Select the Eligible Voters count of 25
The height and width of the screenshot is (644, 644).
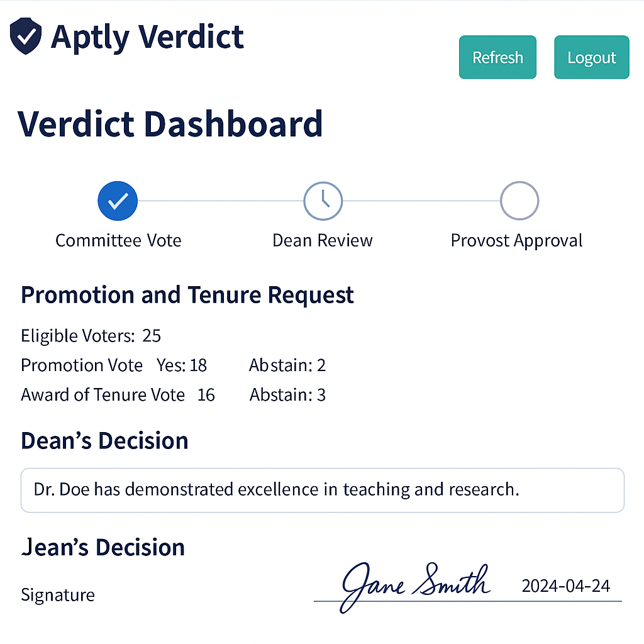(152, 336)
